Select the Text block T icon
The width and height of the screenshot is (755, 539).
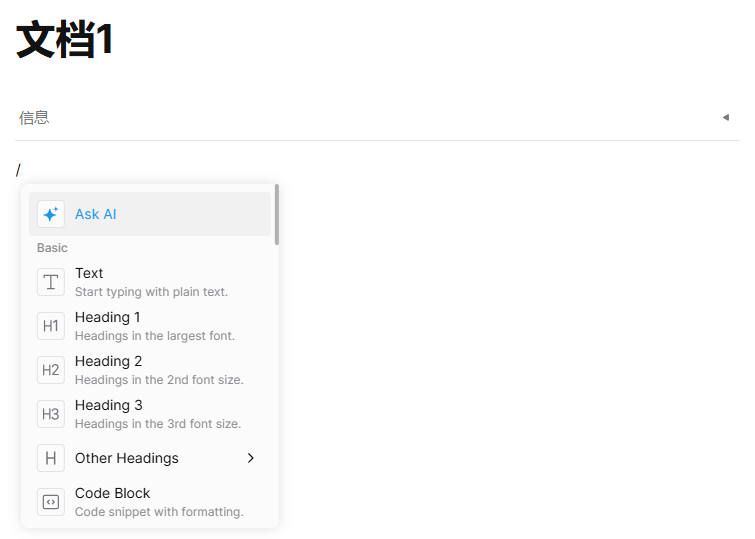point(51,282)
